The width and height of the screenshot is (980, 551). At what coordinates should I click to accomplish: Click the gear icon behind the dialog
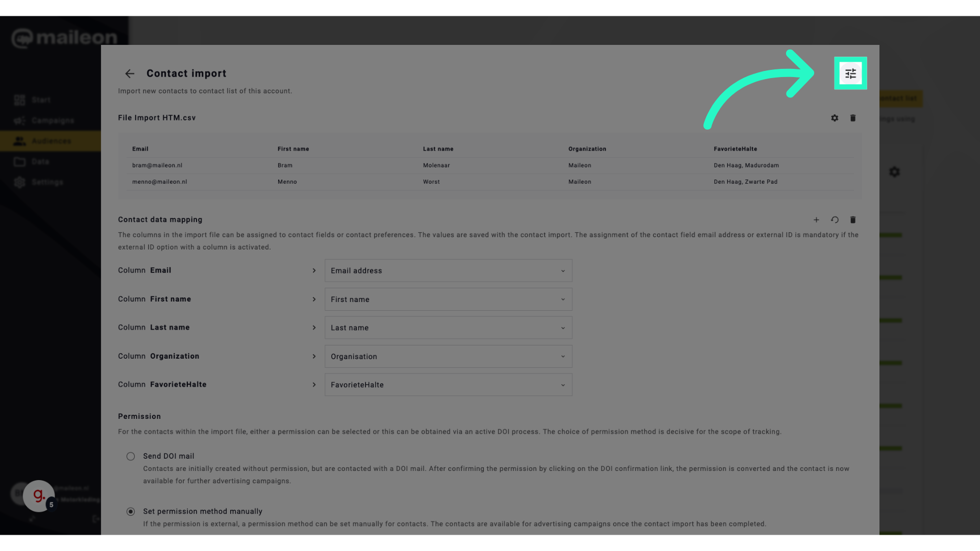[894, 172]
